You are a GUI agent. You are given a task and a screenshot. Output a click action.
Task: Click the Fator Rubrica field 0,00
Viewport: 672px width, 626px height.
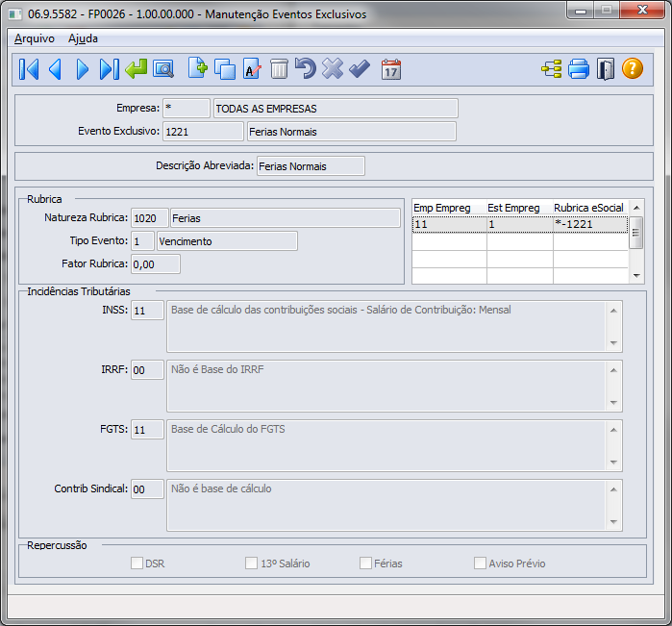coord(156,264)
